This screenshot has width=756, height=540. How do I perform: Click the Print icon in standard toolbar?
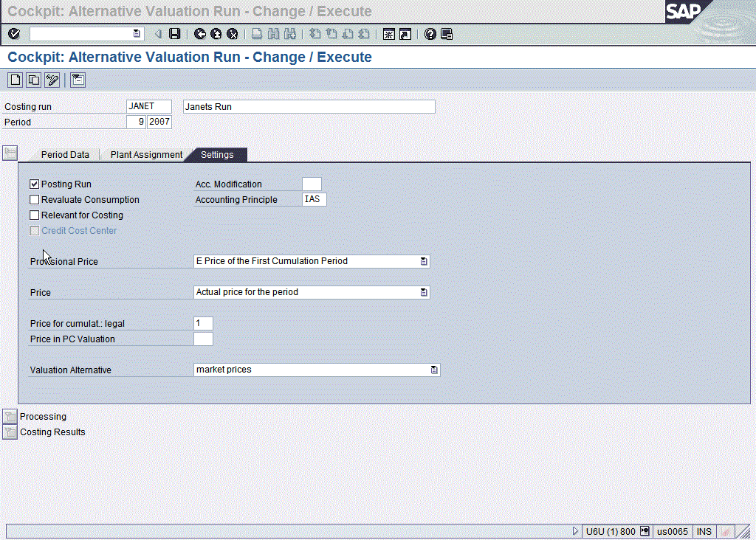click(257, 34)
